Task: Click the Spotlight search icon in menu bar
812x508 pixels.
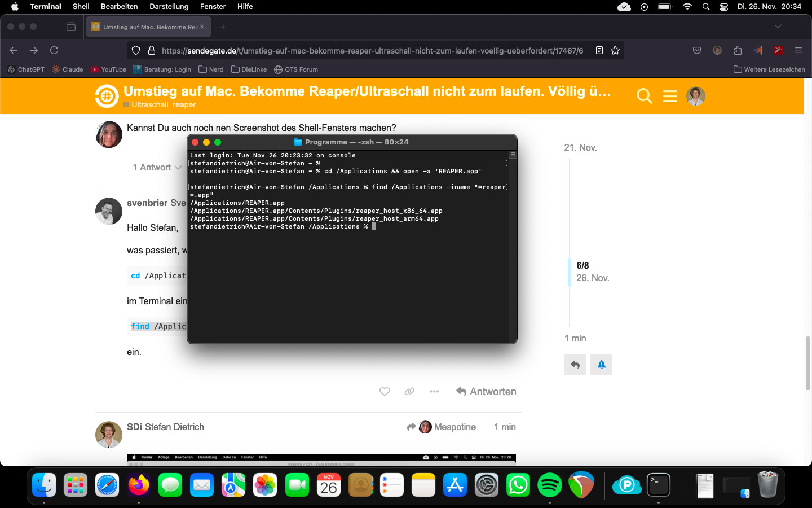Action: coord(706,7)
